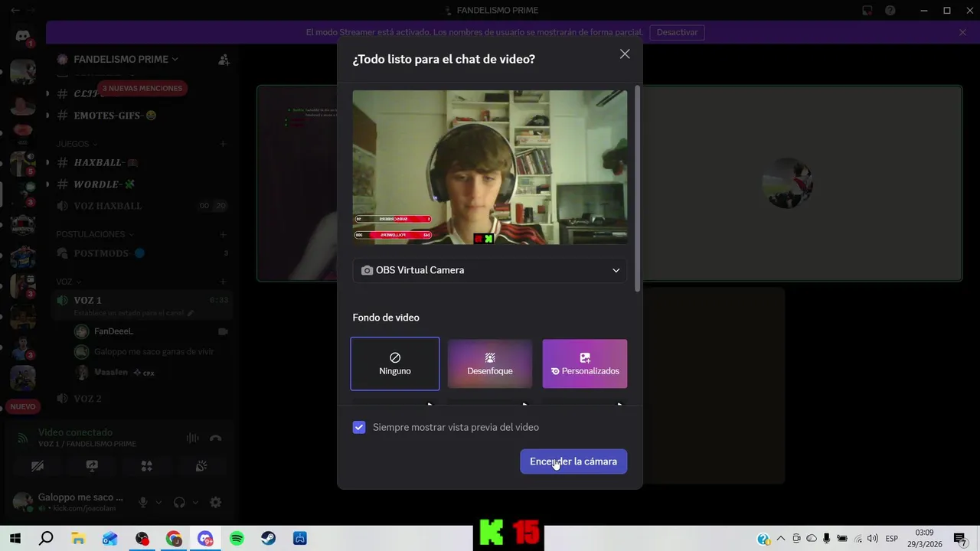Dismiss the Streamer mode banner
This screenshot has height=551, width=980.
click(x=962, y=32)
